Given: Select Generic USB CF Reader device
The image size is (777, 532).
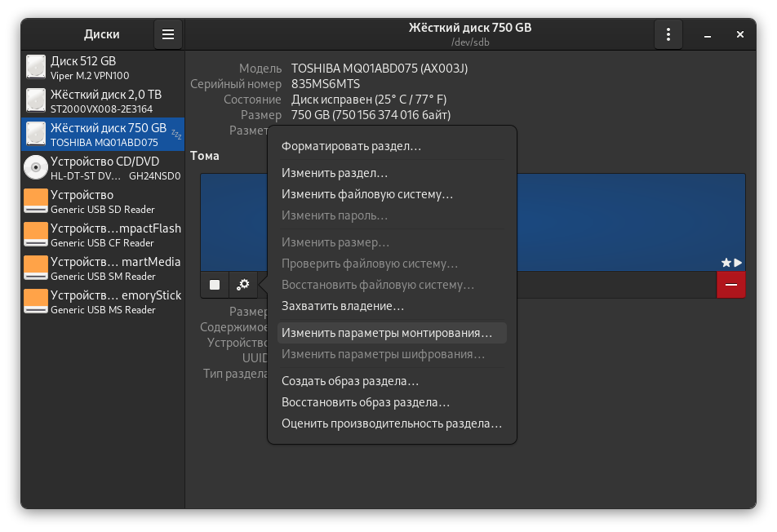Looking at the screenshot, I should tap(103, 234).
